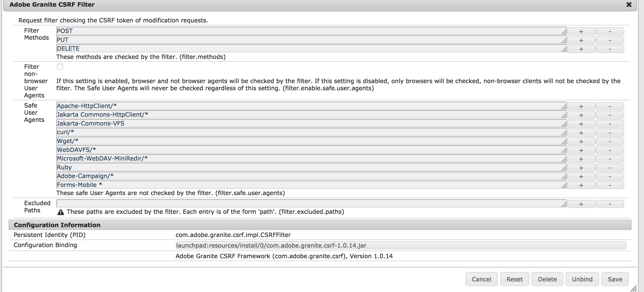Click the dialog resize handle in corner

coord(634,289)
